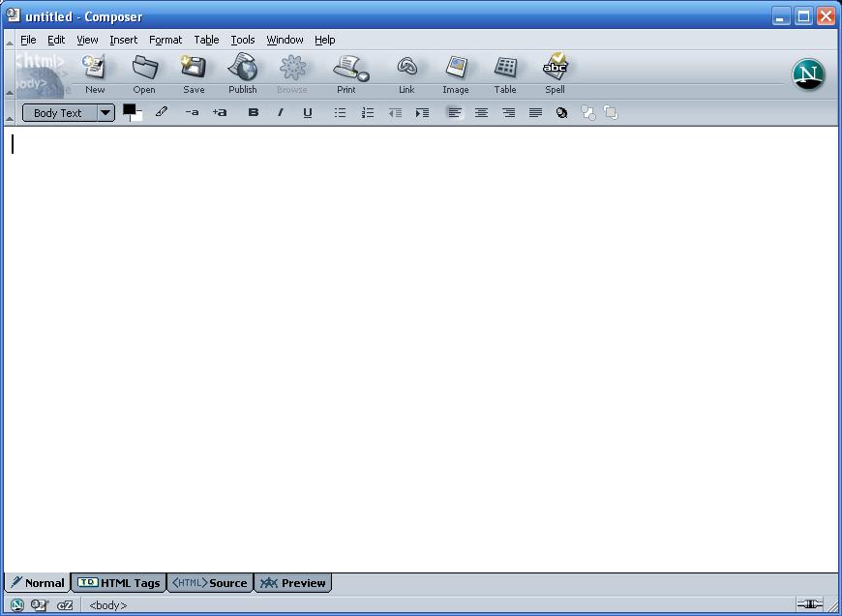
Task: Toggle italic formatting
Action: tap(281, 113)
